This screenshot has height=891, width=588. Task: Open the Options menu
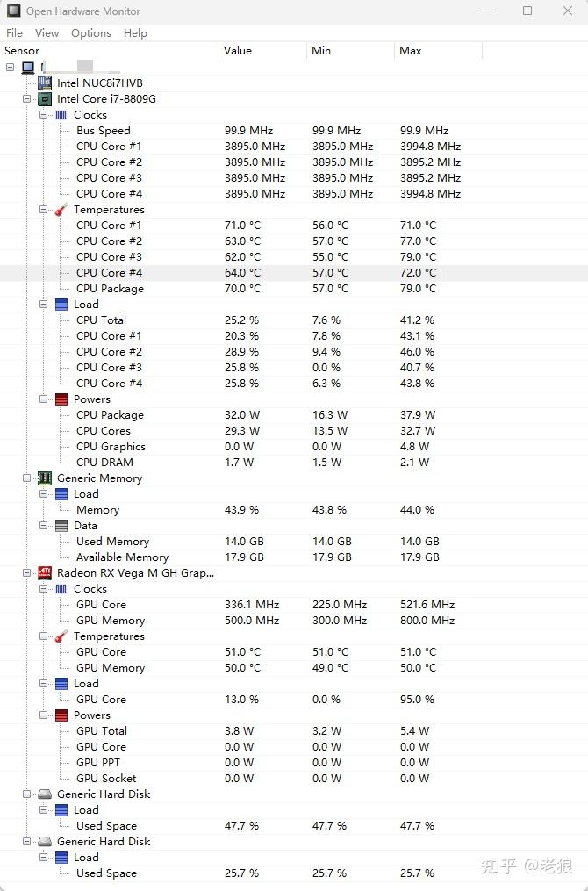tap(91, 33)
